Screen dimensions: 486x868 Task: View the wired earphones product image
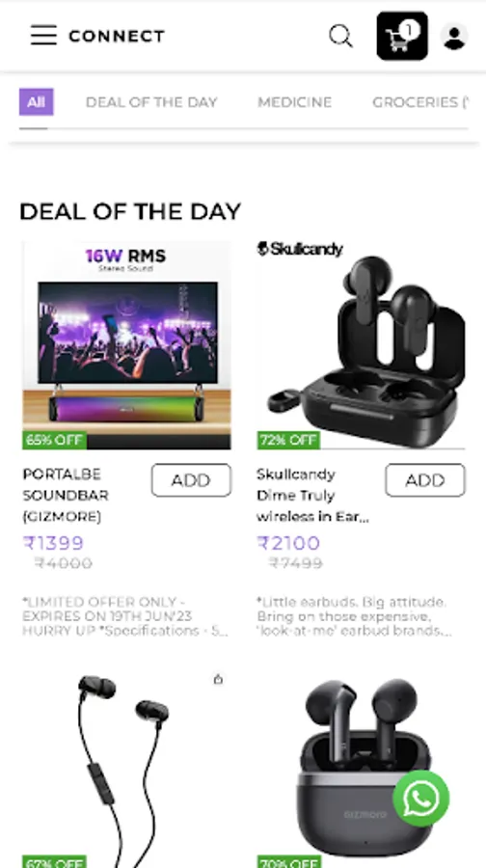point(126,770)
